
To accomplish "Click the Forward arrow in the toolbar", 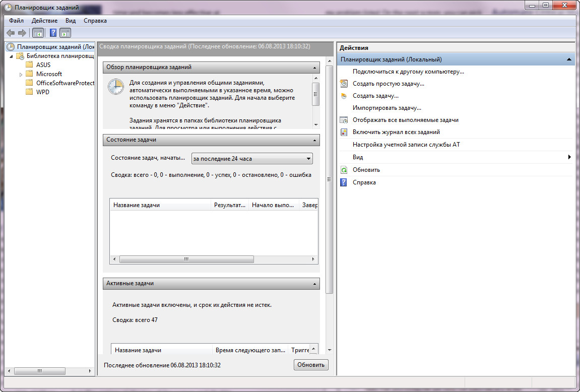I will [22, 33].
